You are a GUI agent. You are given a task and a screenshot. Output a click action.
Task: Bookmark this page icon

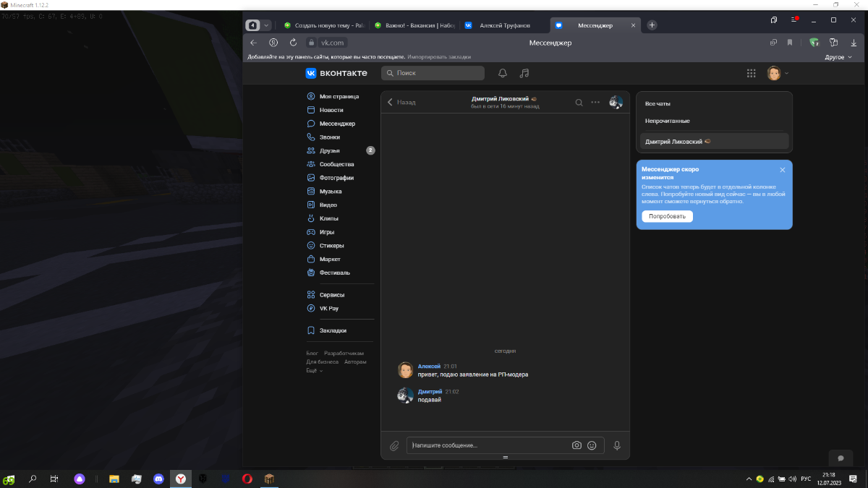[x=790, y=43]
